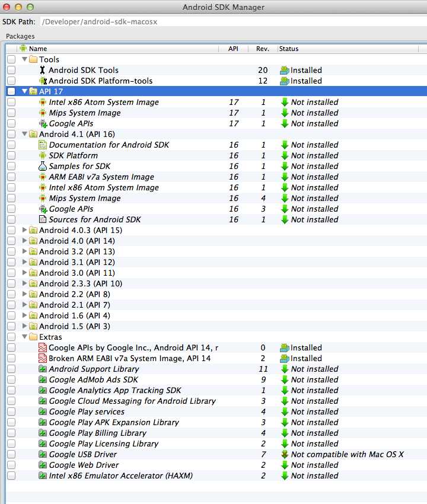Image resolution: width=427 pixels, height=504 pixels.
Task: Click the Google APIs icon under Android 4.1
Action: click(43, 209)
